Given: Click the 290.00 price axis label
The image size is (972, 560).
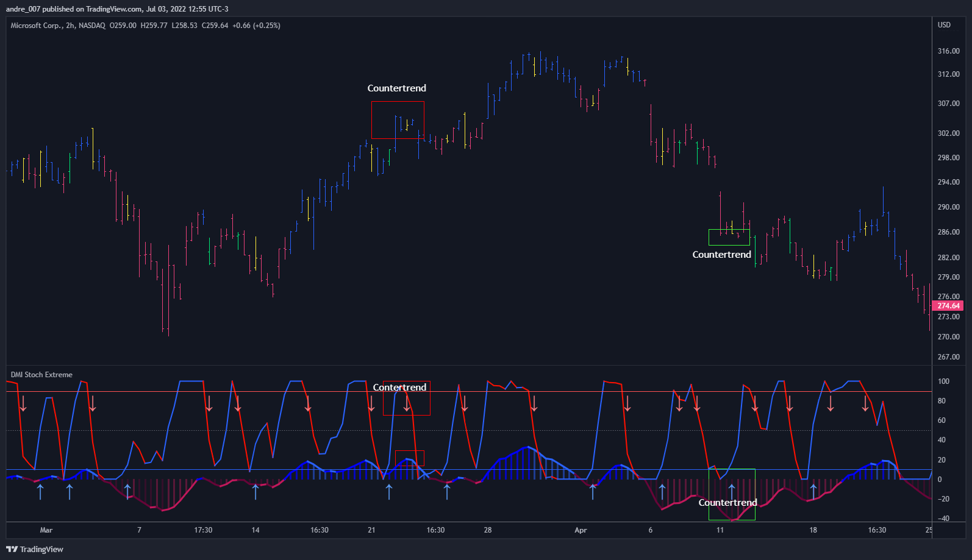Looking at the screenshot, I should tap(948, 207).
